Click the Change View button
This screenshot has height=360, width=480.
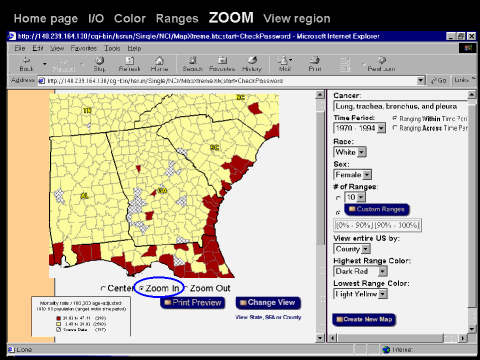[268, 303]
